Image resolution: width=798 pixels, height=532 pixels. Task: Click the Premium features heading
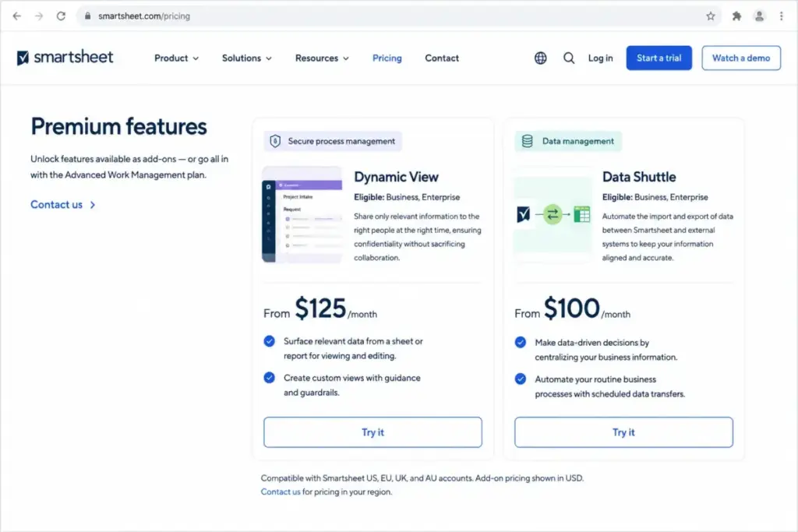(118, 127)
